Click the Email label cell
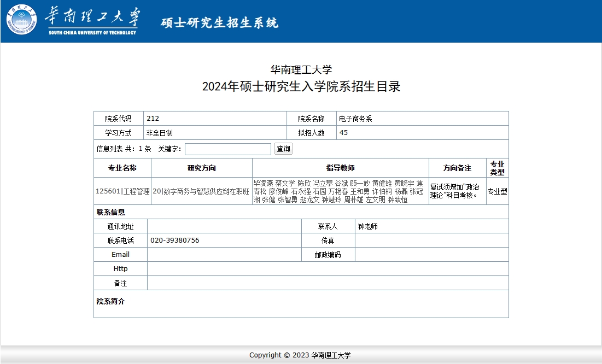 pyautogui.click(x=120, y=255)
